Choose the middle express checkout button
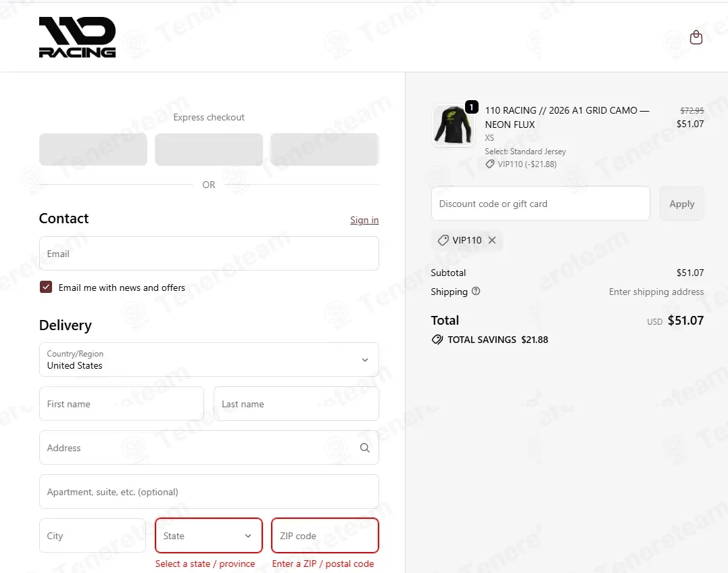This screenshot has height=573, width=728. [x=209, y=150]
